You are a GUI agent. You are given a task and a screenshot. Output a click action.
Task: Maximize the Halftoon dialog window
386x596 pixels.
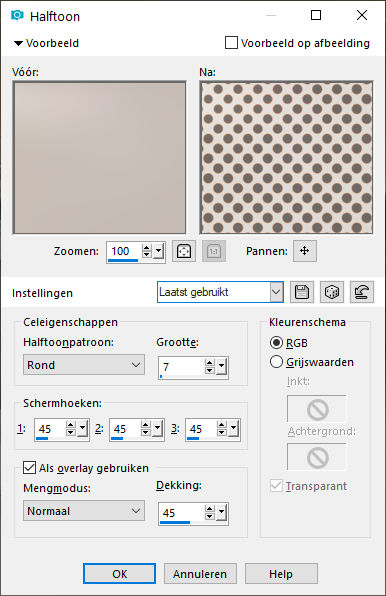(316, 15)
